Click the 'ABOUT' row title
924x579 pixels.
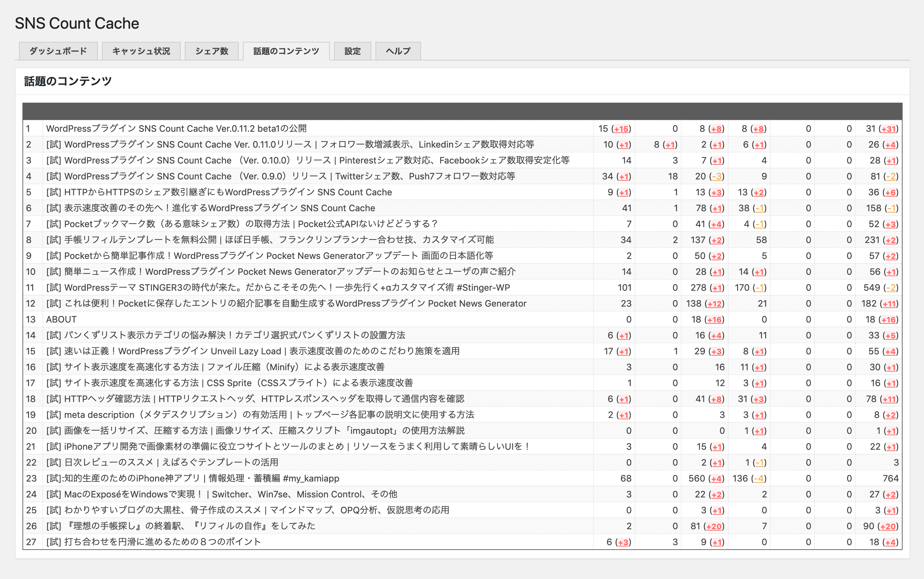[61, 319]
